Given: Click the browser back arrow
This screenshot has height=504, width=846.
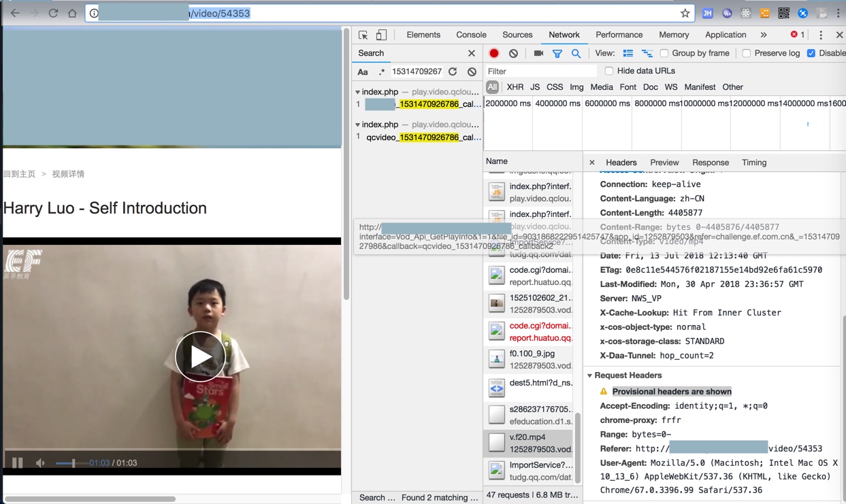Looking at the screenshot, I should (x=15, y=13).
